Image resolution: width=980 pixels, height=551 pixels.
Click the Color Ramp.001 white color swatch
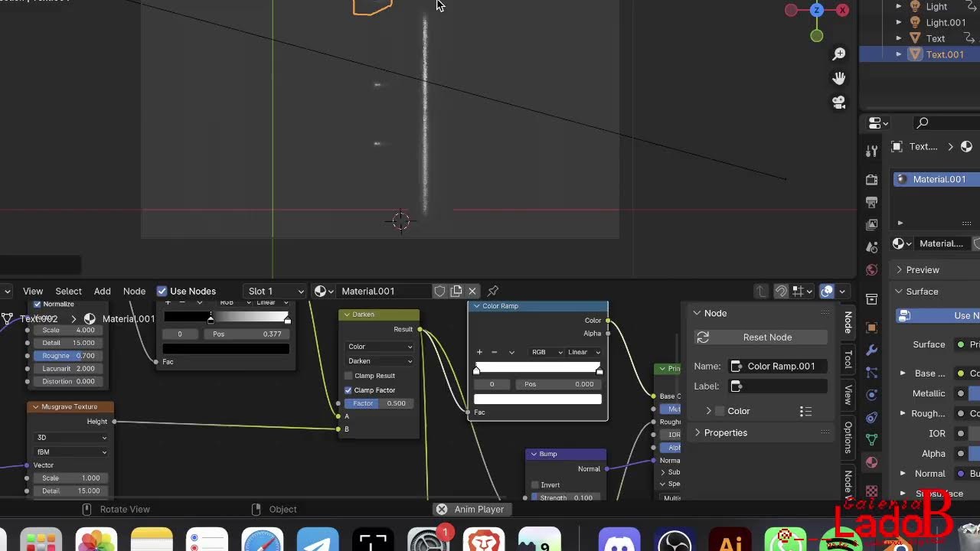537,399
